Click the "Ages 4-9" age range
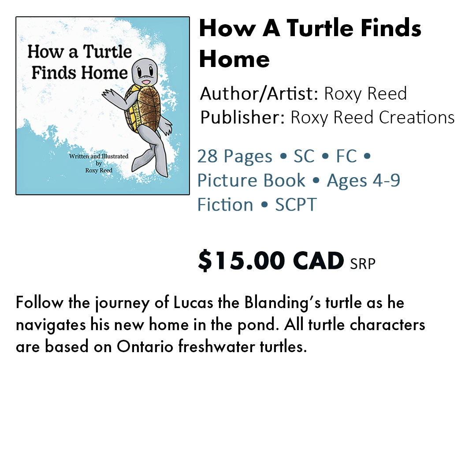Image resolution: width=476 pixels, height=476 pixels. 363,181
